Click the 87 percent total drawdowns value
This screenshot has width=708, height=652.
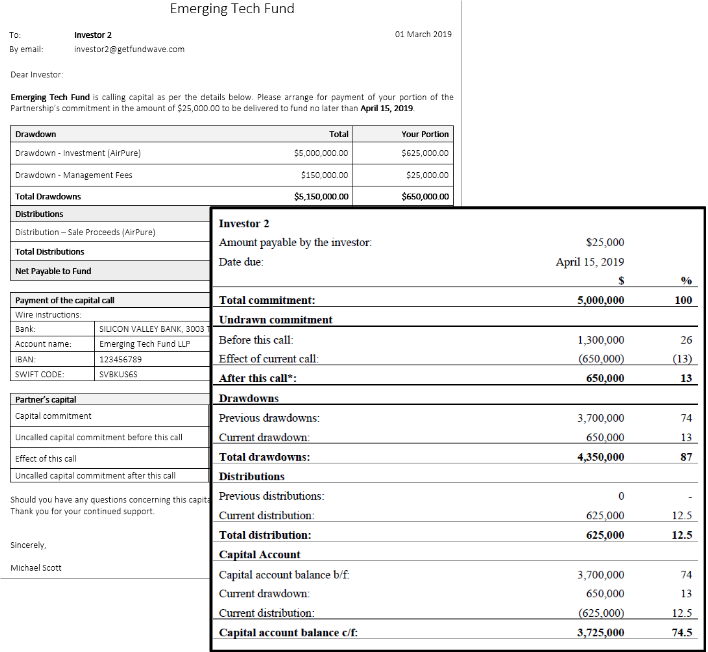pos(686,457)
